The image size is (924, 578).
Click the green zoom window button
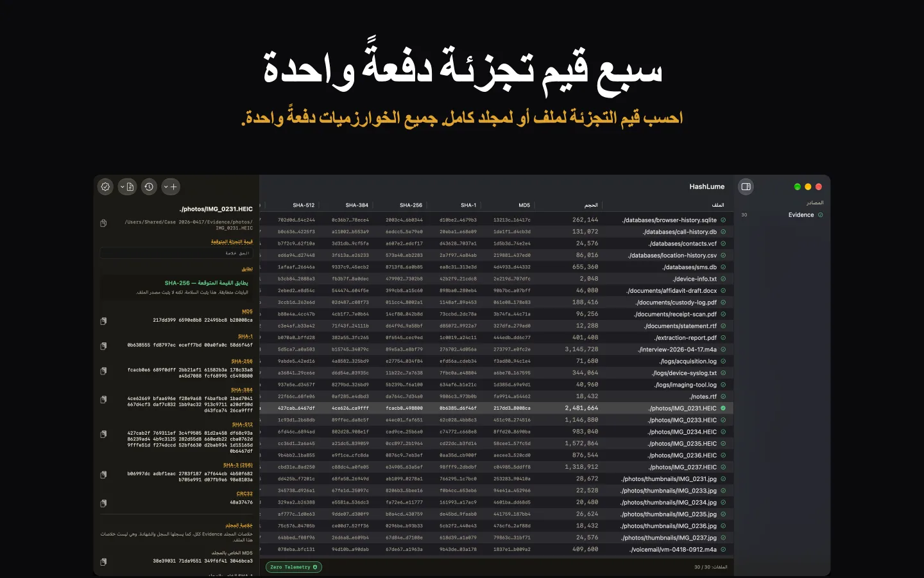(x=797, y=187)
